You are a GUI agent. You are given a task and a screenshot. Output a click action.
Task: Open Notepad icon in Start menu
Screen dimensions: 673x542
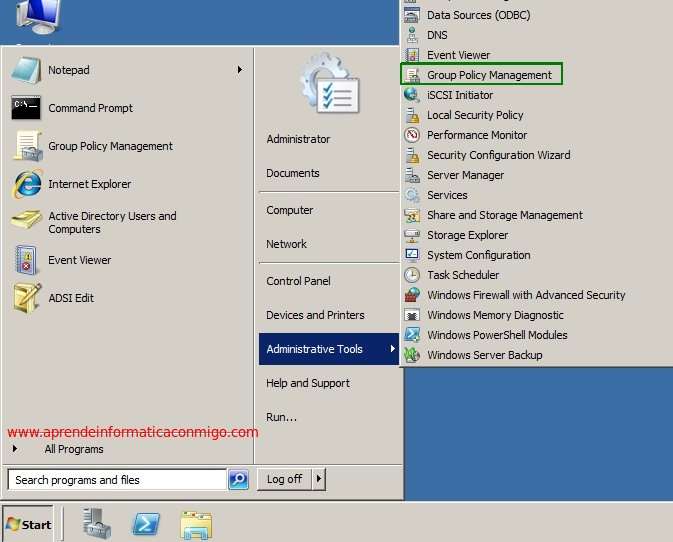point(26,70)
